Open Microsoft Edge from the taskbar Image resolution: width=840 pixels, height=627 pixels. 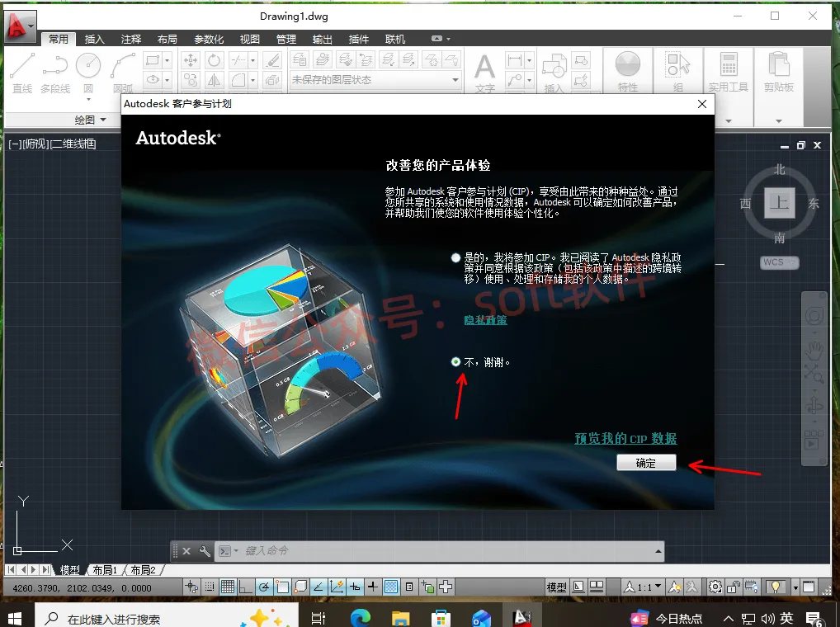(x=361, y=618)
